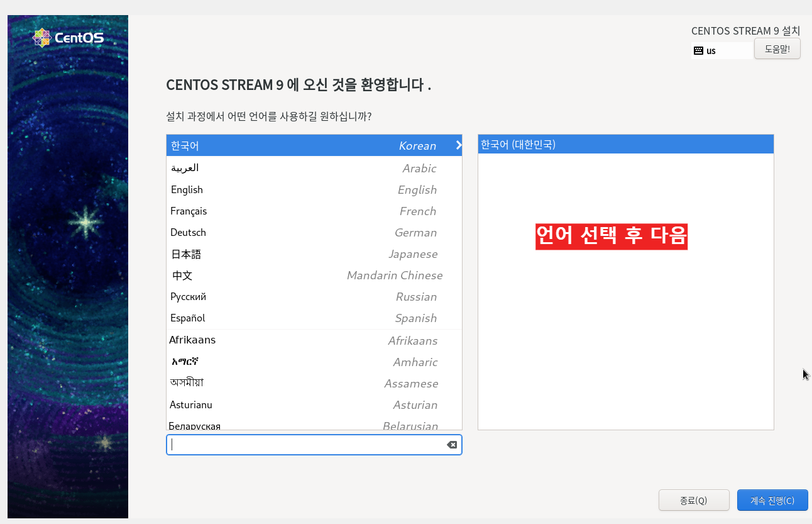Click the 계속 진행(C) continue button

click(x=772, y=500)
